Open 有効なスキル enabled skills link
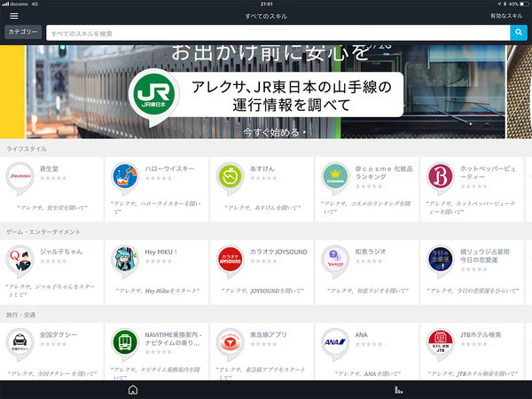532x399 pixels. (506, 16)
